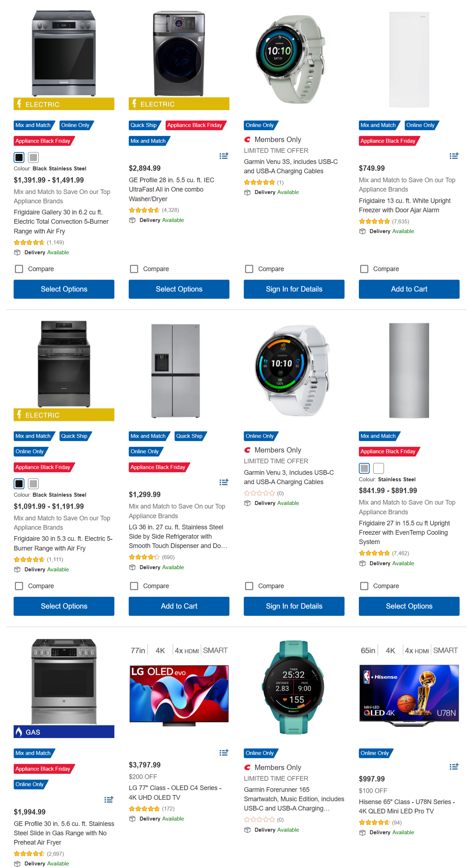This screenshot has width=470, height=868.
Task: Select Options for GE Profile Washer/Dryer combo
Action: [179, 289]
